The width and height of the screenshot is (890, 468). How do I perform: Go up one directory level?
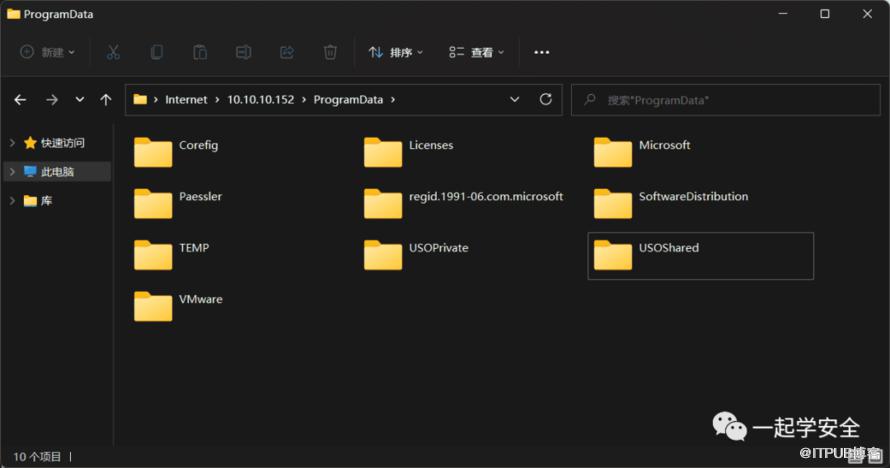(106, 100)
